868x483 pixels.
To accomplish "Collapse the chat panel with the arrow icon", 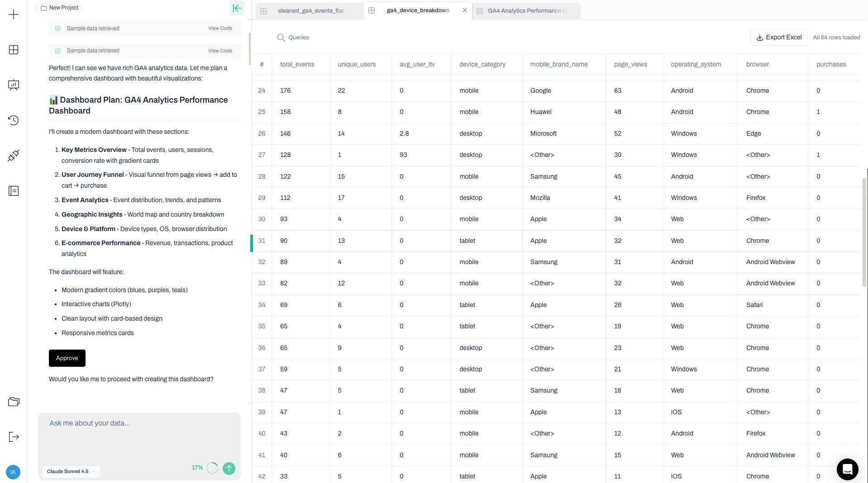I will coord(237,8).
